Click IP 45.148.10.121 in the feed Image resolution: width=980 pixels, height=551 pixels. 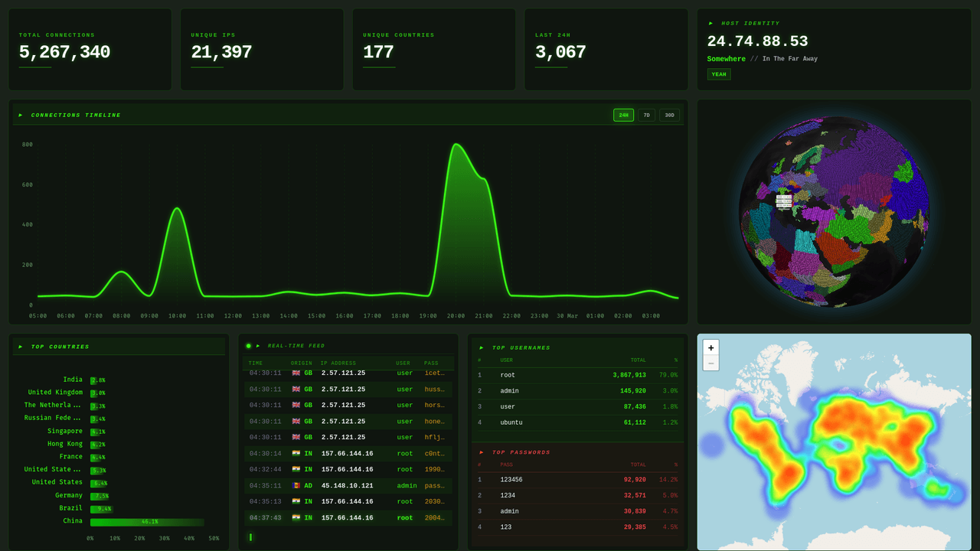[x=348, y=485]
